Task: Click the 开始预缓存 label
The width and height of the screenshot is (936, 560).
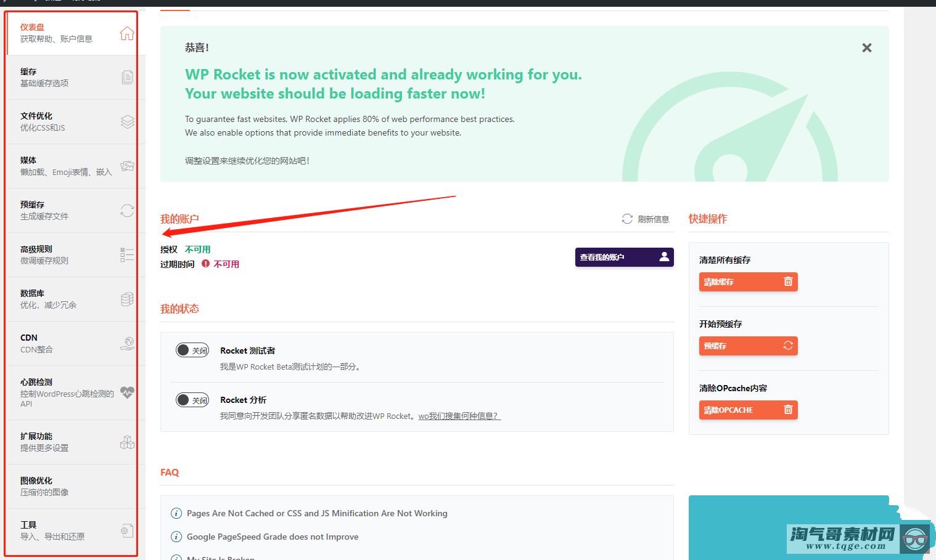Action: pos(720,324)
